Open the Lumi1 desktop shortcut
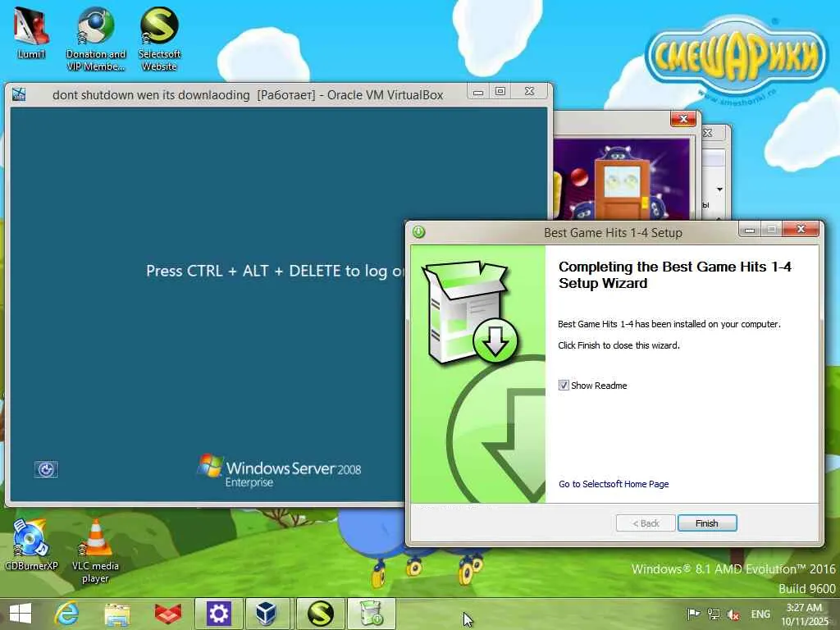Image resolution: width=840 pixels, height=630 pixels. (x=31, y=32)
